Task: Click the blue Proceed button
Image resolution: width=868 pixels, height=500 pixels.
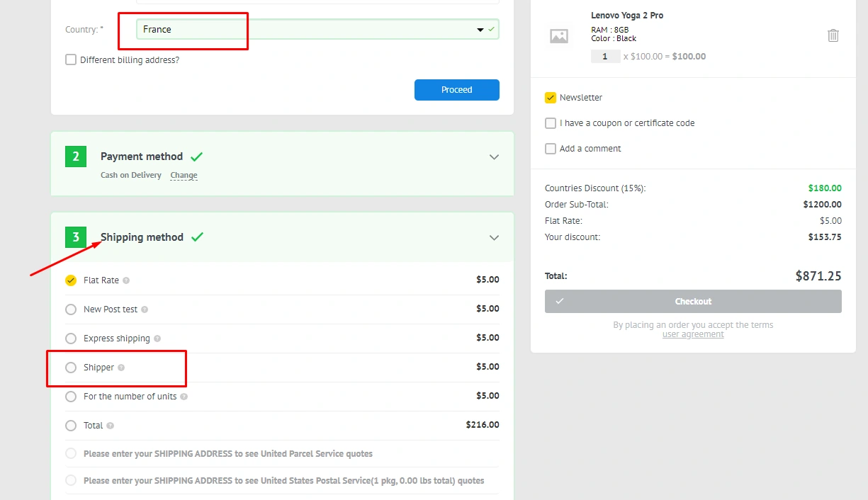Action: click(456, 90)
